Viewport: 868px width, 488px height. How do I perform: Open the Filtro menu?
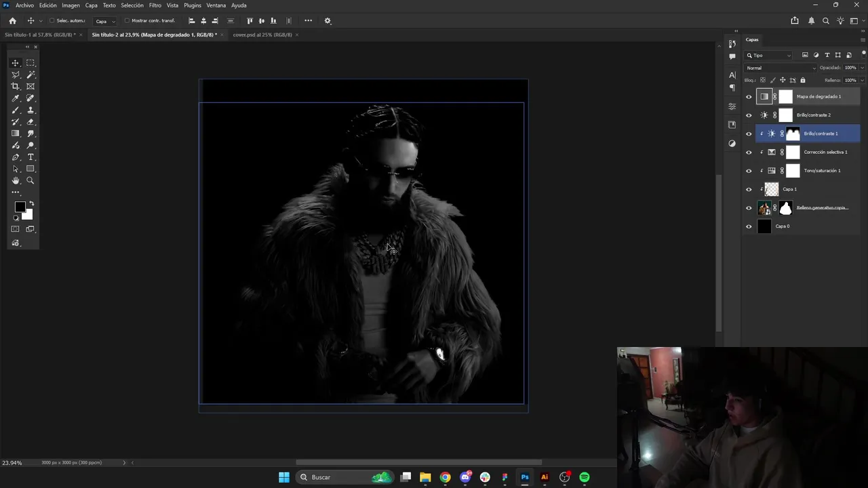[155, 5]
